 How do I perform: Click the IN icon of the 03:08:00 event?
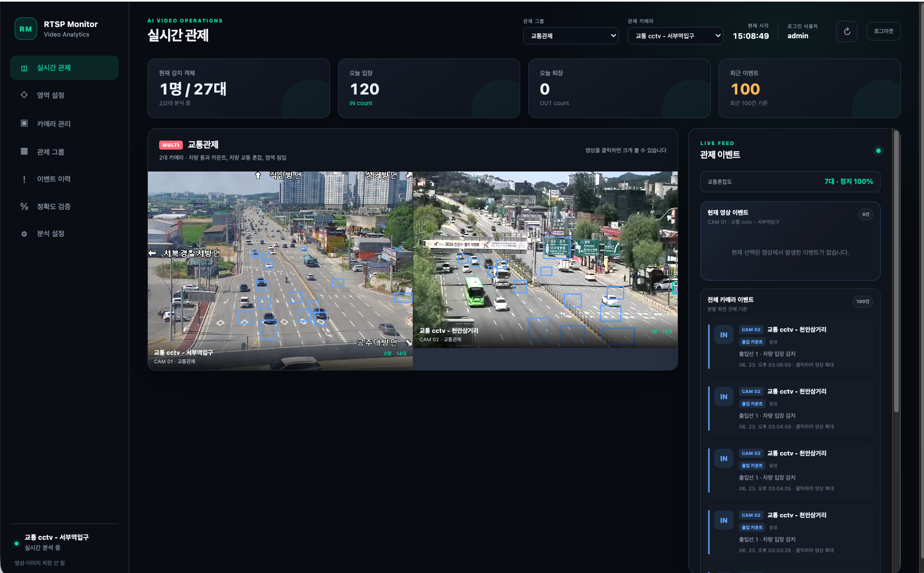click(x=724, y=335)
